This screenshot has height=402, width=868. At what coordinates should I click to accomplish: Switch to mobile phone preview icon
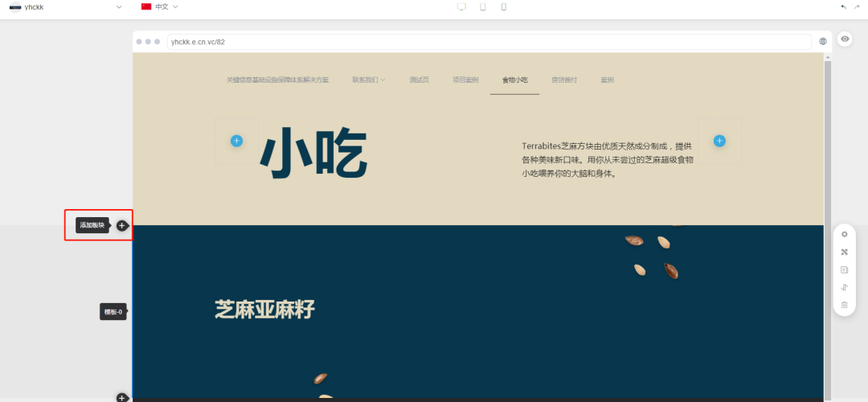click(x=504, y=7)
